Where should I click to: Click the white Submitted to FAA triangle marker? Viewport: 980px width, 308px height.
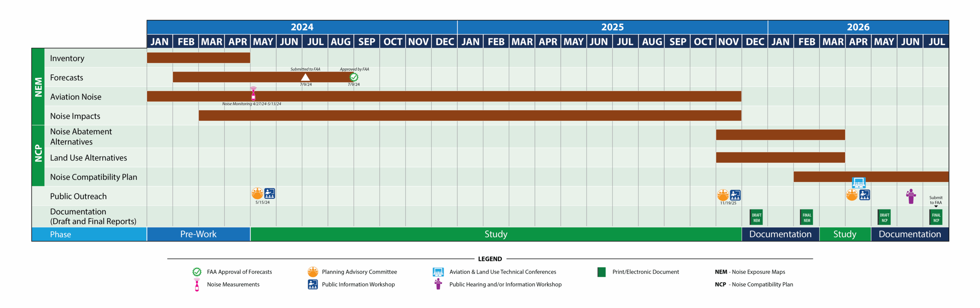point(305,78)
